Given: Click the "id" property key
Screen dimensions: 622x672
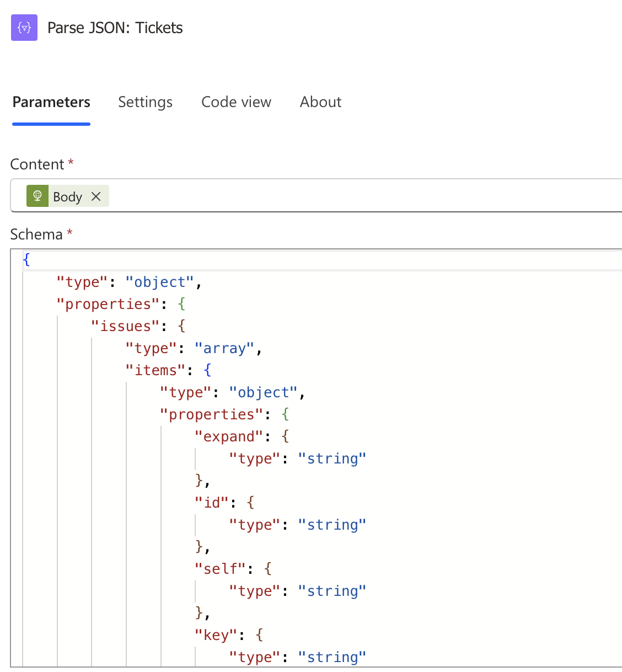Looking at the screenshot, I should 212,503.
